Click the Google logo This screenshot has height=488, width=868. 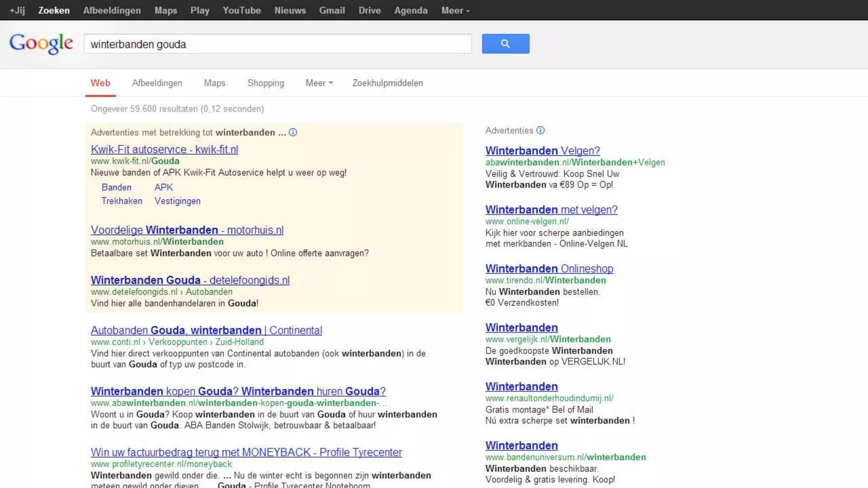coord(41,44)
